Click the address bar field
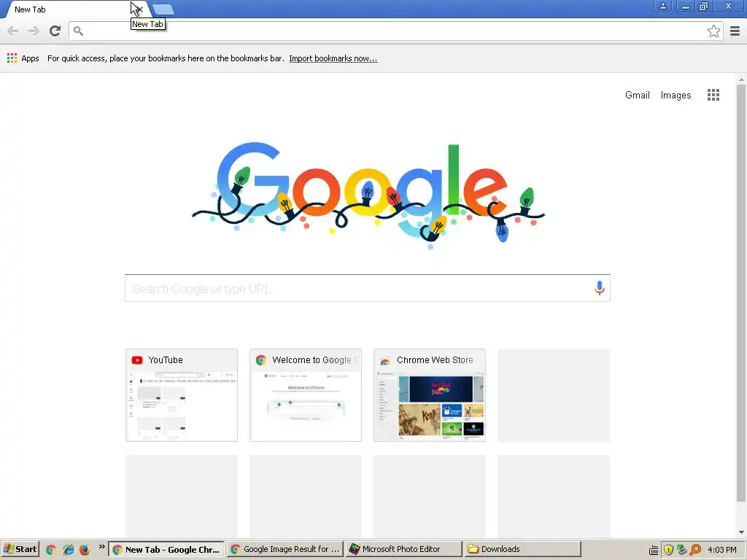747x560 pixels. [395, 31]
